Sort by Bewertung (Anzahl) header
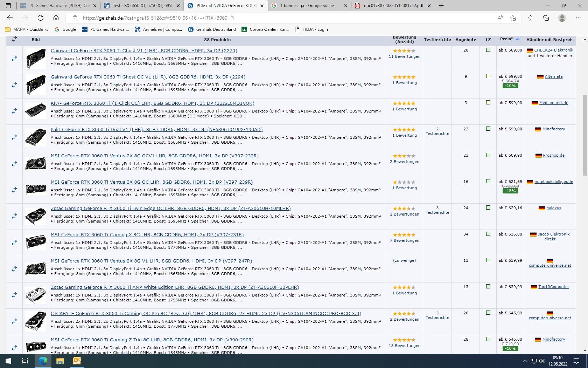588x368 pixels. (405, 40)
